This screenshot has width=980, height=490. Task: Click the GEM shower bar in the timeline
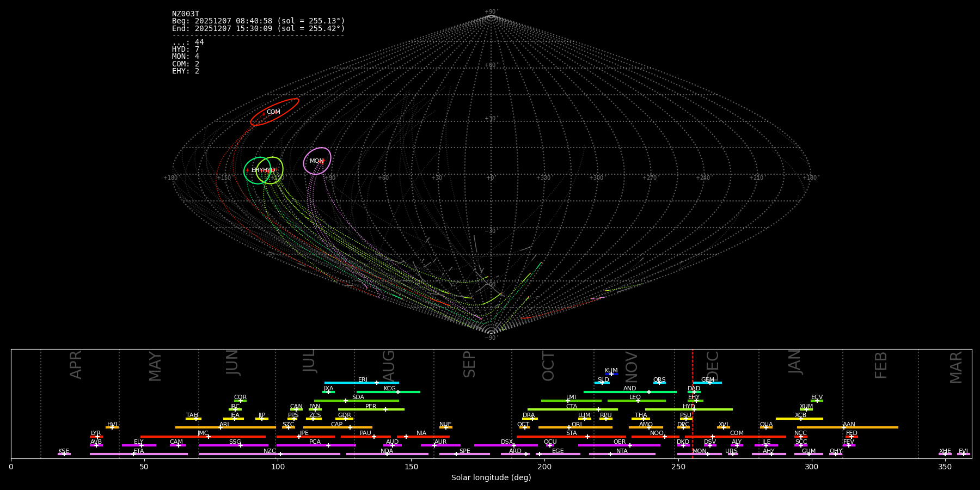708,383
